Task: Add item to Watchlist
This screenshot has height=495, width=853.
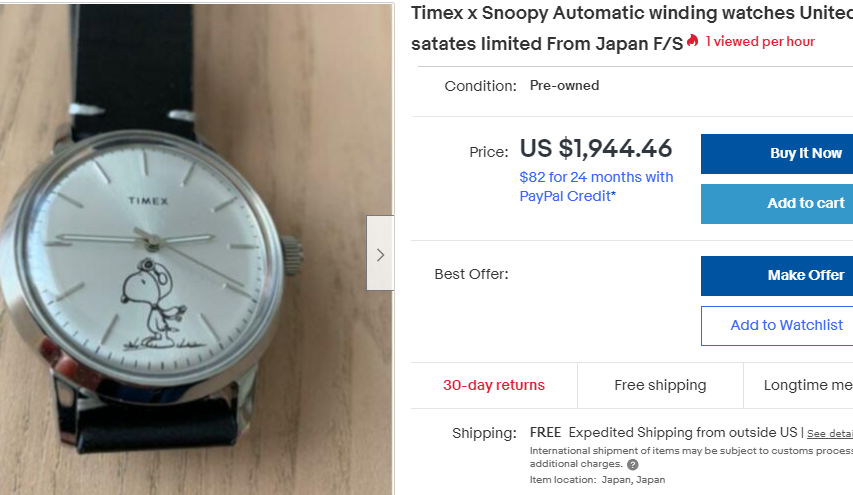Action: click(776, 325)
